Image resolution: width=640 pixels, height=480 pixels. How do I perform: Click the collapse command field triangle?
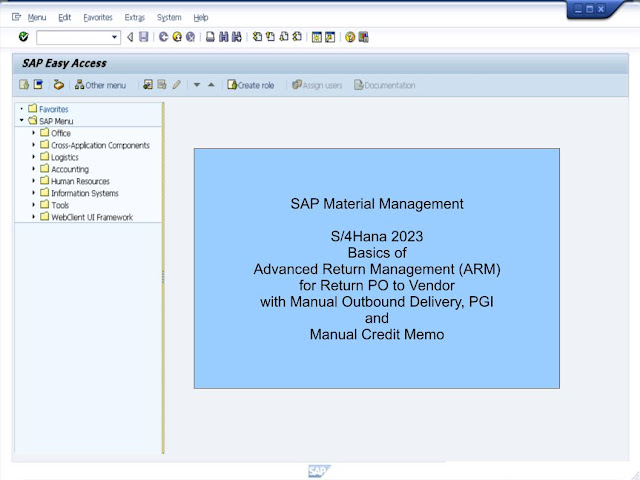tap(130, 38)
